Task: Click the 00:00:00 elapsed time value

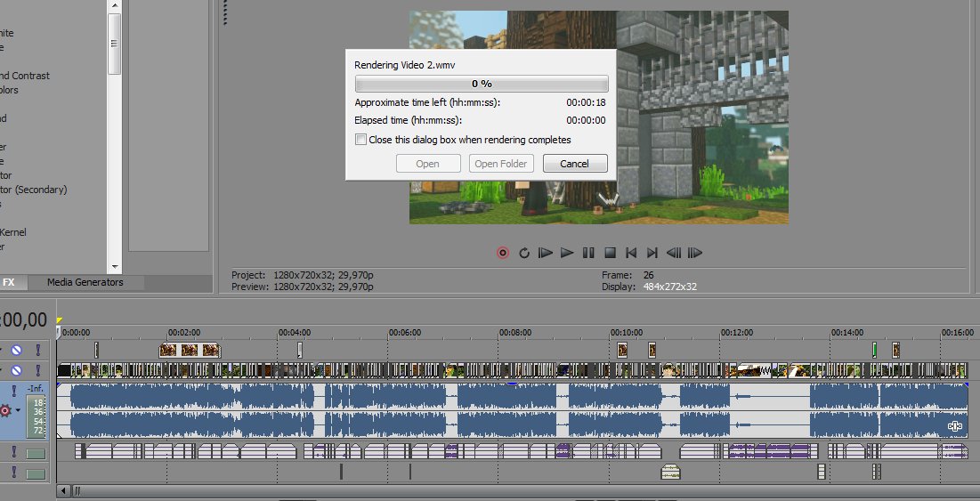Action: click(x=586, y=120)
